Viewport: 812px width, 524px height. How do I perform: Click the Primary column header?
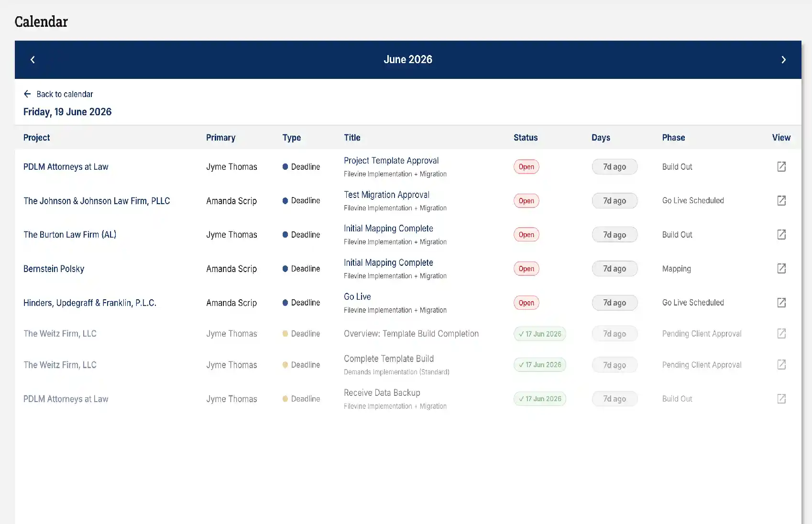coord(220,138)
